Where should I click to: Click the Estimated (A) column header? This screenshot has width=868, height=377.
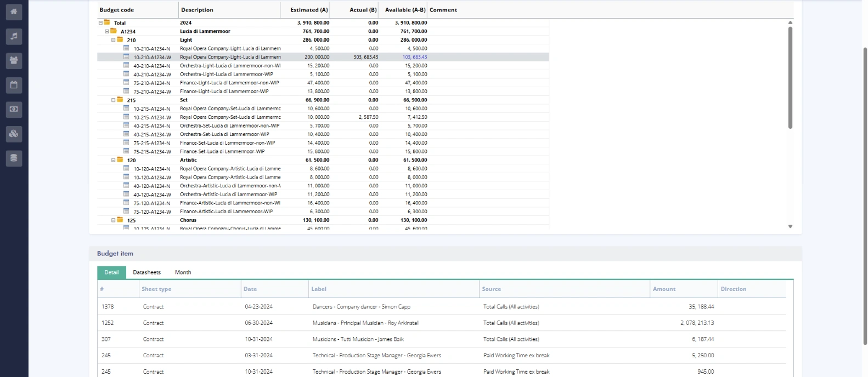pos(308,10)
